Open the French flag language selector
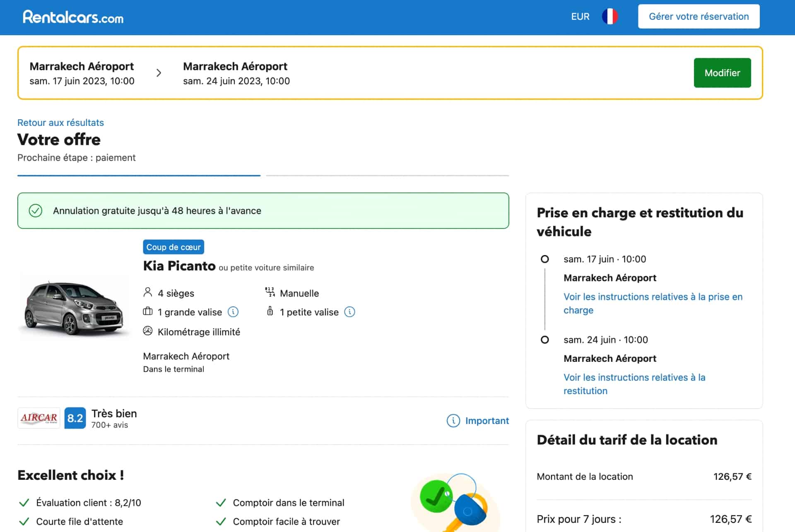Image resolution: width=795 pixels, height=532 pixels. (x=609, y=17)
